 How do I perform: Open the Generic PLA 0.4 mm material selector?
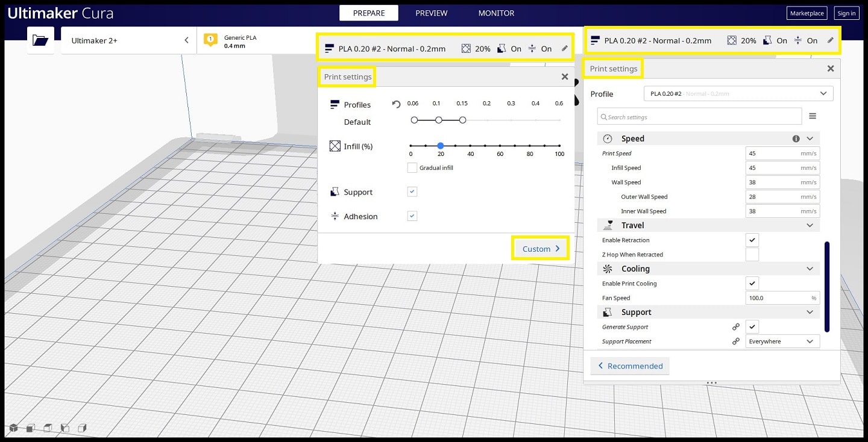click(x=257, y=40)
